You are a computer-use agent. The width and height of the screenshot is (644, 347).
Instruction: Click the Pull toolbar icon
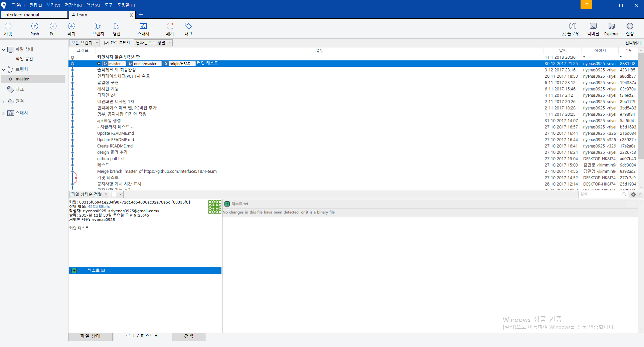coord(53,29)
